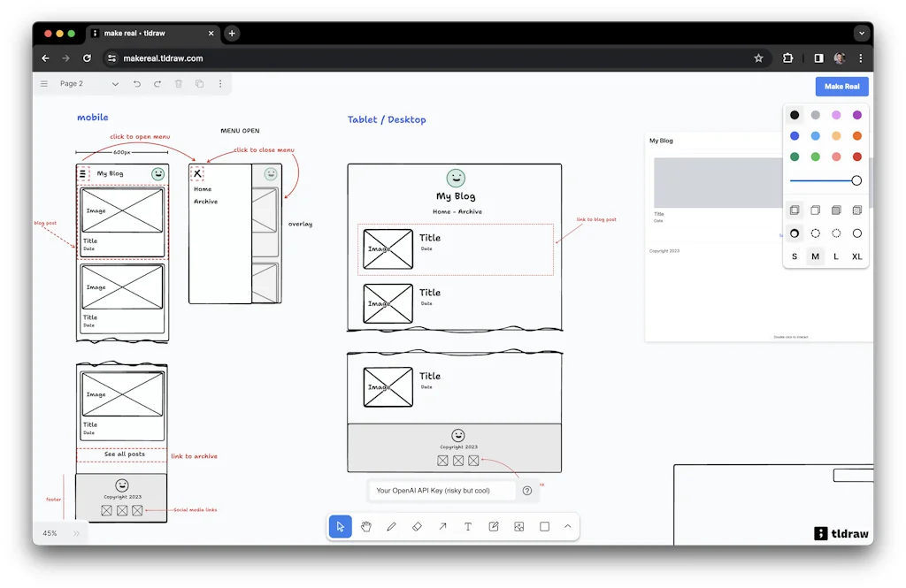Open the Page 2 dropdown
Image resolution: width=906 pixels, height=588 pixels.
pyautogui.click(x=113, y=83)
